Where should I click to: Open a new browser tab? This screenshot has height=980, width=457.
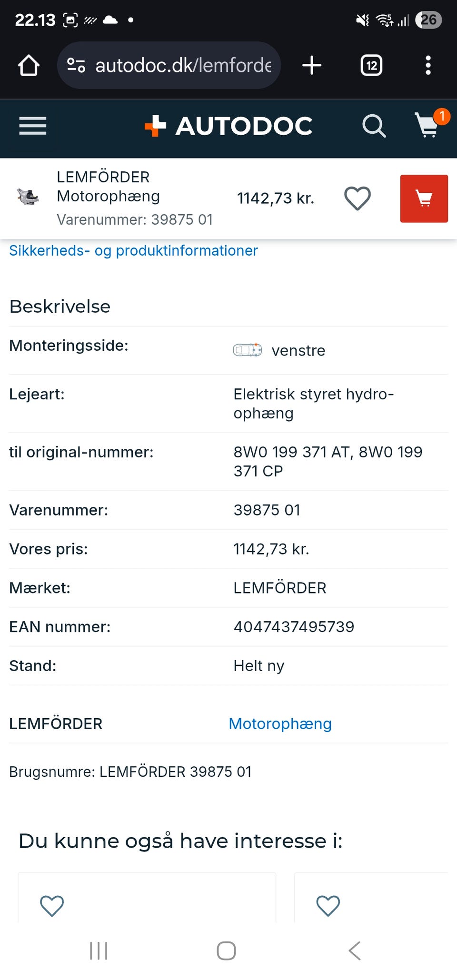click(x=312, y=65)
